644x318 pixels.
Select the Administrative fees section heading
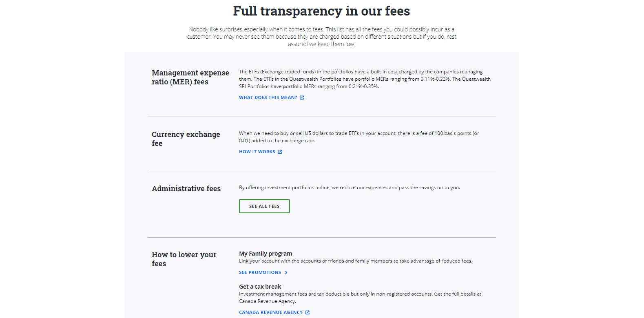click(x=186, y=188)
